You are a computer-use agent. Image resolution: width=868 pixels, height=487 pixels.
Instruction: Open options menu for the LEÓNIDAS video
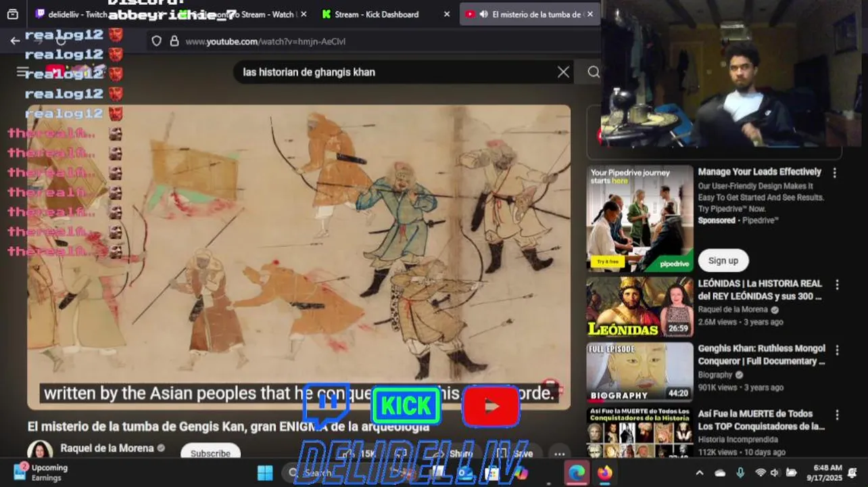click(837, 285)
